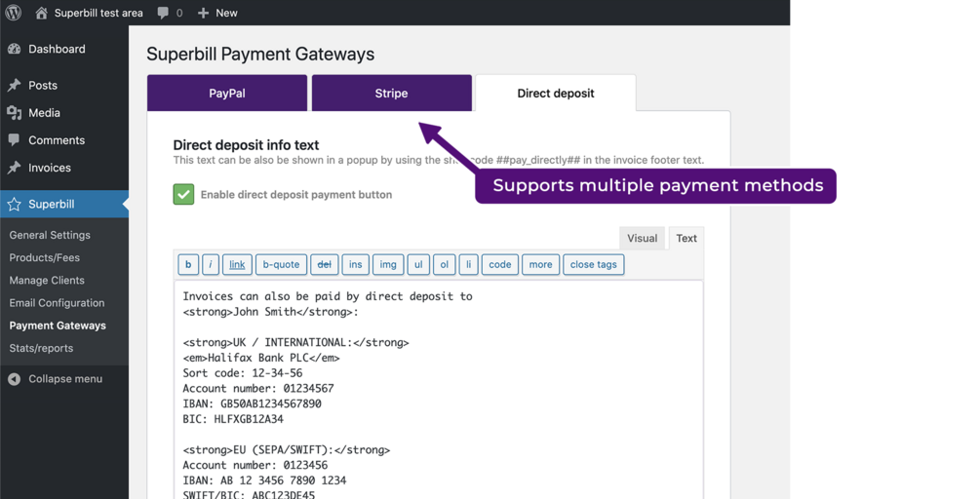Insert blockquote with b-quote button

coord(281,264)
